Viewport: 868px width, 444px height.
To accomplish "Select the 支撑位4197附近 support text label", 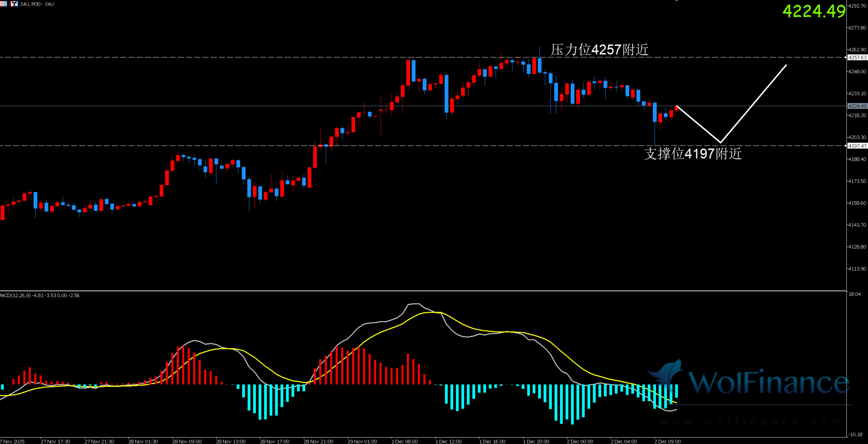I will (x=693, y=154).
